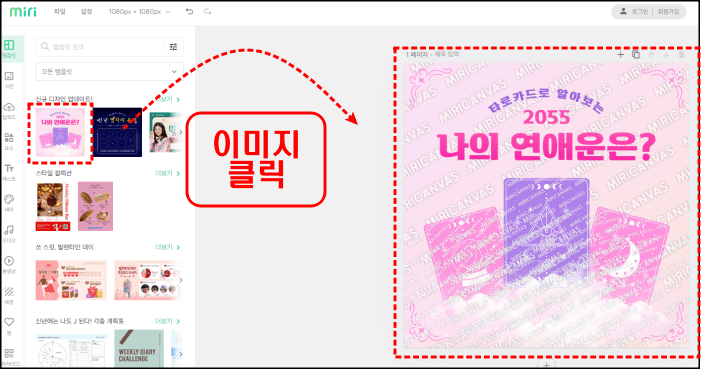Click the search magnifier icon

click(45, 47)
